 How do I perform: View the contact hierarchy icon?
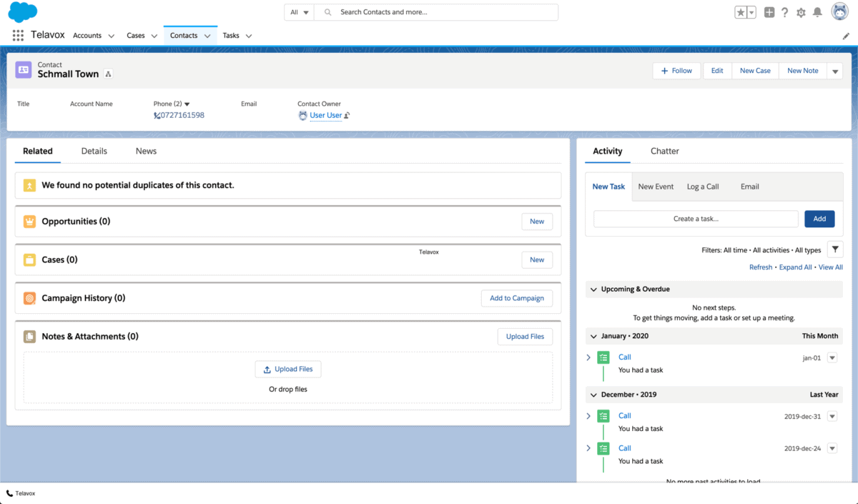click(x=108, y=74)
